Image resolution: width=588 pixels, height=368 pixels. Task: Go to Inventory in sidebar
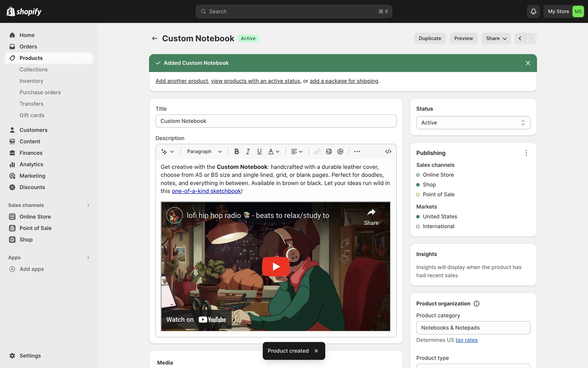pyautogui.click(x=31, y=81)
